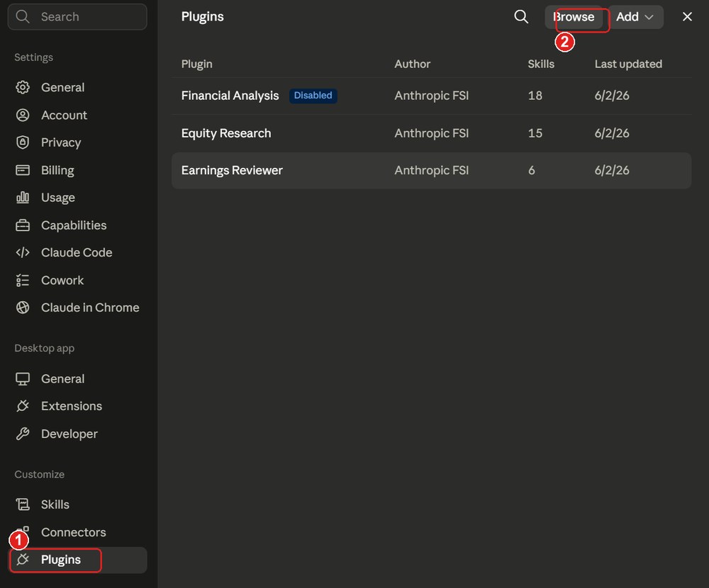Click the Claude Code brackets icon
This screenshot has height=588, width=709.
(23, 252)
